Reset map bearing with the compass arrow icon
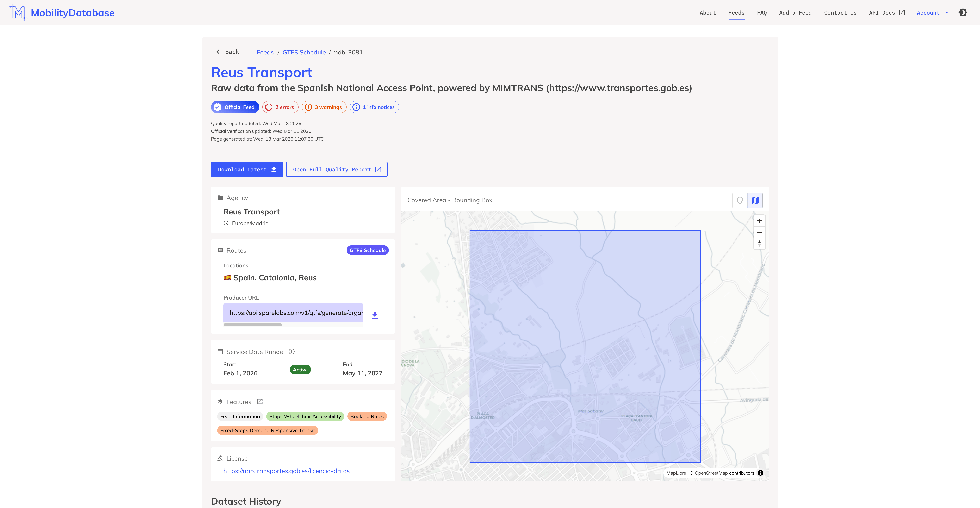 (759, 243)
